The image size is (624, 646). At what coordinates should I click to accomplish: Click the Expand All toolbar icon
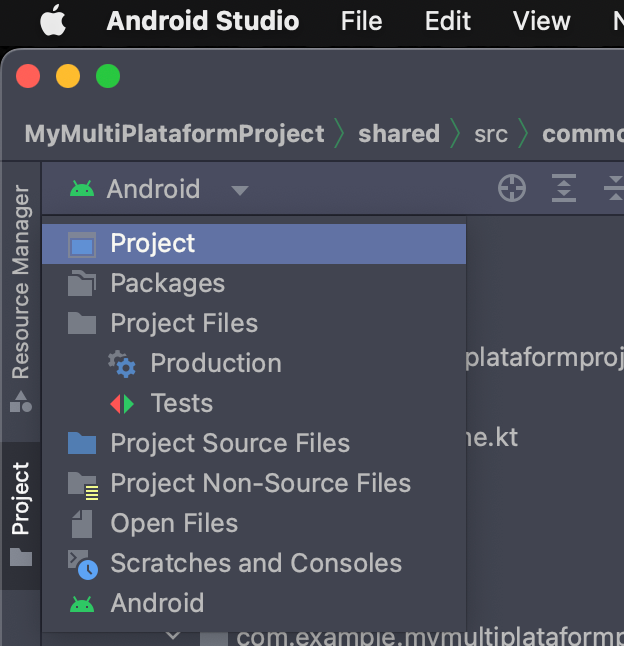(564, 188)
